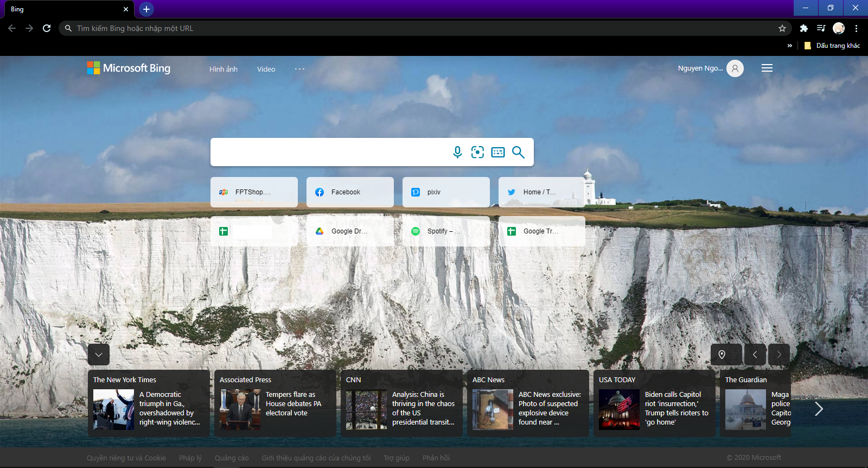868x468 pixels.
Task: Click the Nguyen Ngo... account name
Action: click(700, 68)
